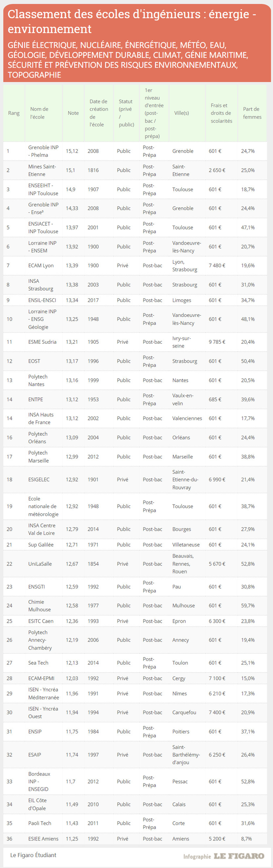273x868 pixels.
Task: Select the "9 785 €" tuition fee cell
Action: point(217,342)
